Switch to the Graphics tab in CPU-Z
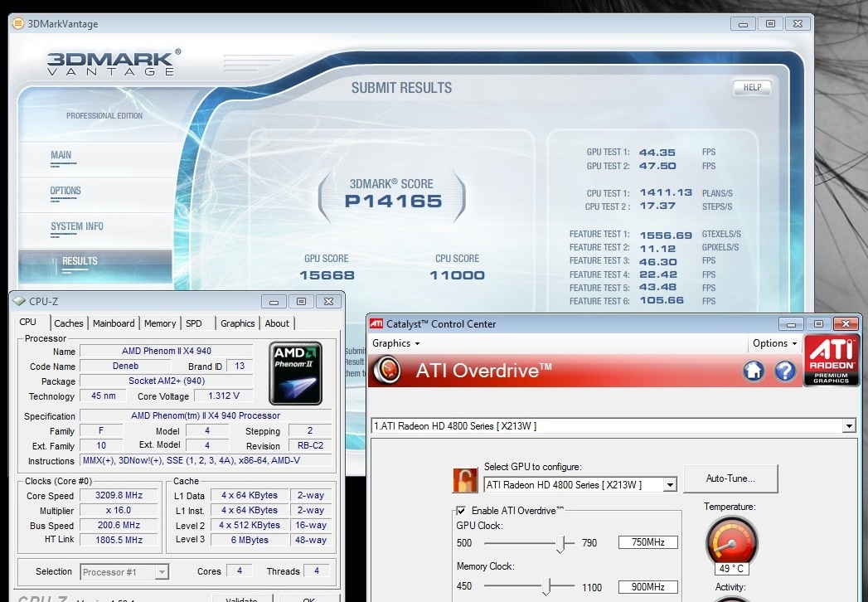 [237, 323]
